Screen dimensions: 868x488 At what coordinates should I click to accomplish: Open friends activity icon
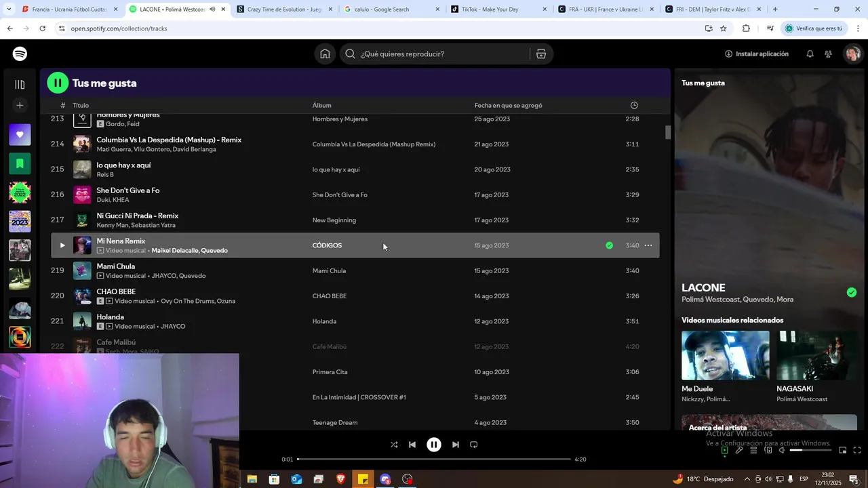829,54
